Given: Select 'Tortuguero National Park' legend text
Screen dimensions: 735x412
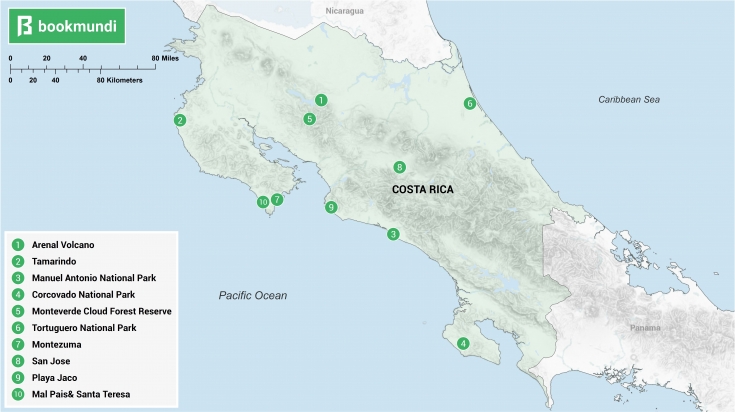Looking at the screenshot, I should point(84,328).
